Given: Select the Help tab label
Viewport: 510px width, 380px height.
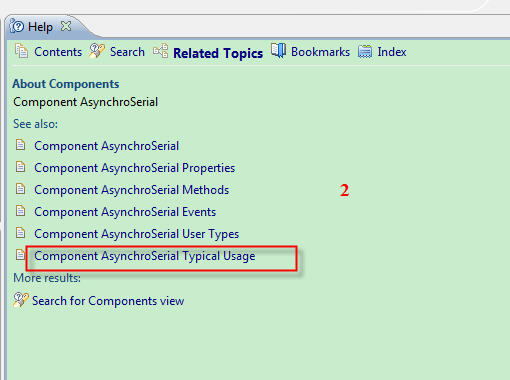Looking at the screenshot, I should pos(40,27).
